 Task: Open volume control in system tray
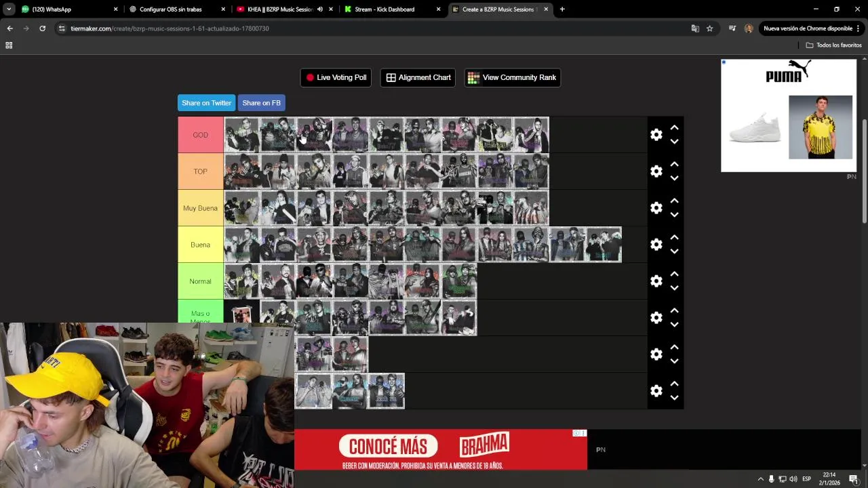pyautogui.click(x=793, y=479)
